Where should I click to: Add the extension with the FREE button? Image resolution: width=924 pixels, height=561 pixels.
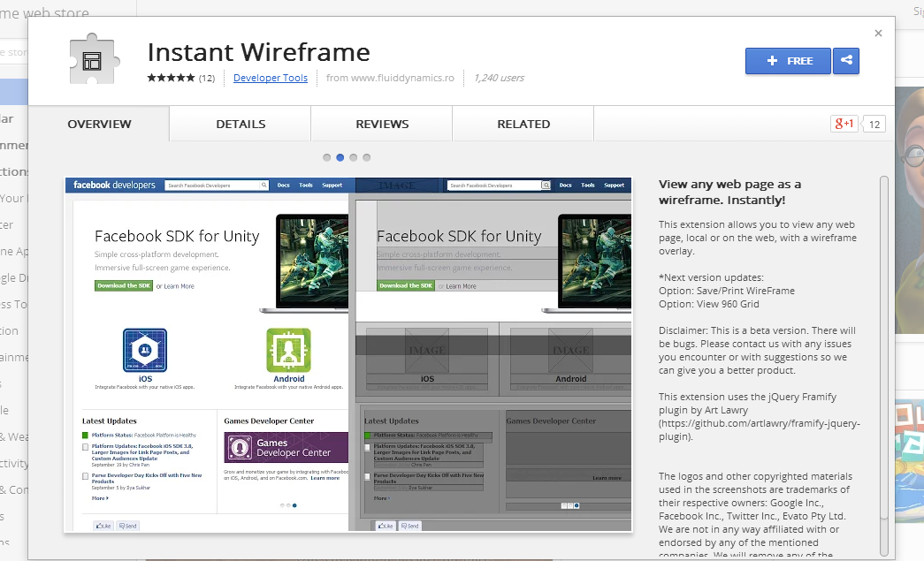tap(788, 61)
